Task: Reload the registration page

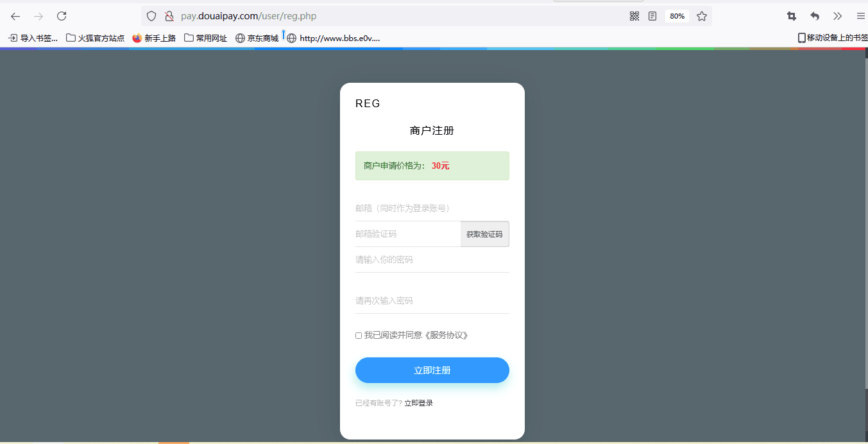Action: click(x=61, y=15)
